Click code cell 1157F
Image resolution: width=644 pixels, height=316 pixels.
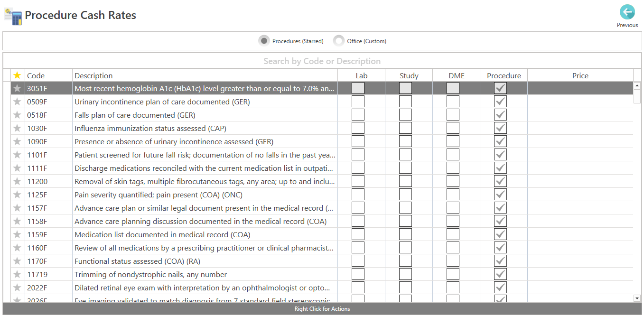pyautogui.click(x=48, y=208)
